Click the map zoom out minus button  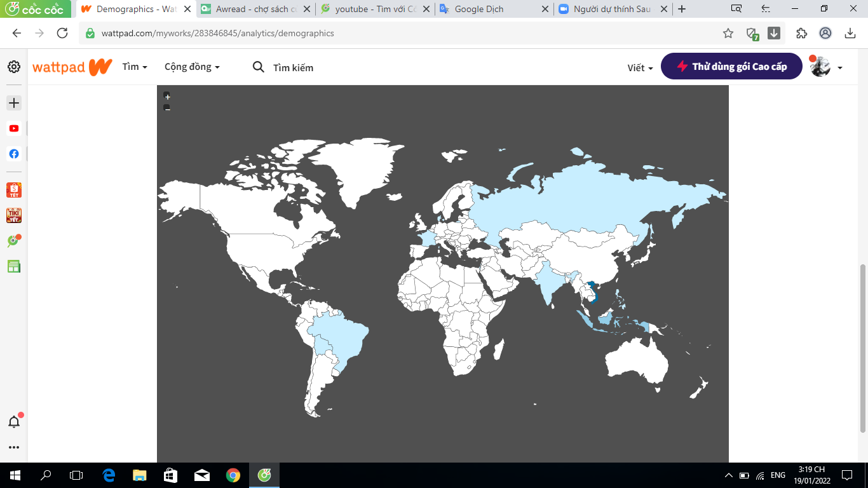pos(167,108)
